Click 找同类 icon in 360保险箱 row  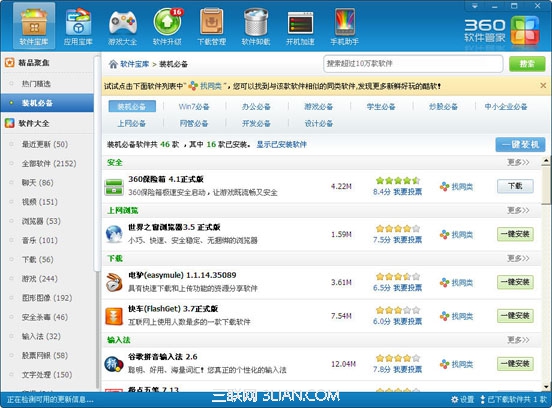pyautogui.click(x=445, y=187)
